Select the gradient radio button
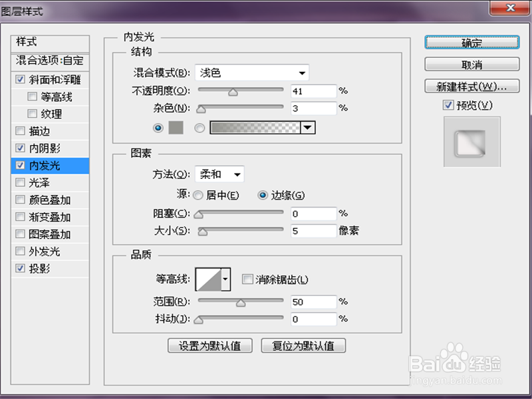This screenshot has height=399, width=532. [x=199, y=128]
